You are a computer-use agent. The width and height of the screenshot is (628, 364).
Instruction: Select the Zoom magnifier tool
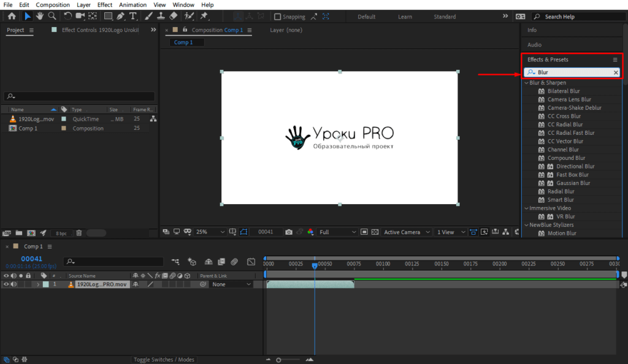click(x=52, y=16)
